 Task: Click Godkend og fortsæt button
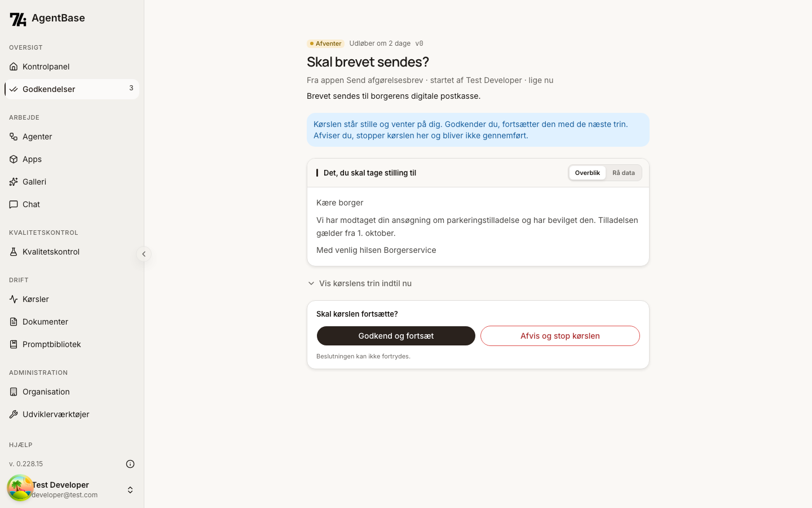coord(396,336)
